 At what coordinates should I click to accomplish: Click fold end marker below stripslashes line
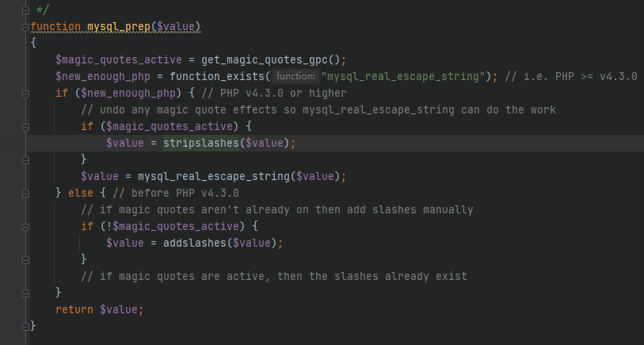click(25, 160)
